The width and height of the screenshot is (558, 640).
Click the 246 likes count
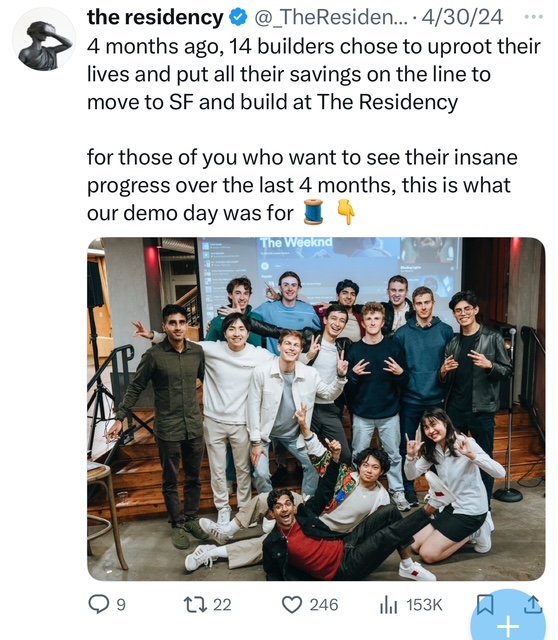pyautogui.click(x=324, y=604)
